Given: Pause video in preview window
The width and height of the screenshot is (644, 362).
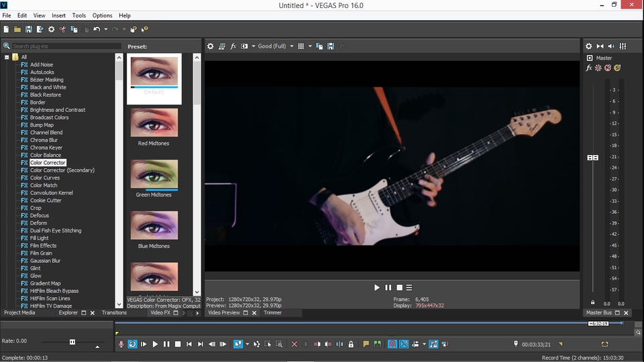Looking at the screenshot, I should point(388,288).
